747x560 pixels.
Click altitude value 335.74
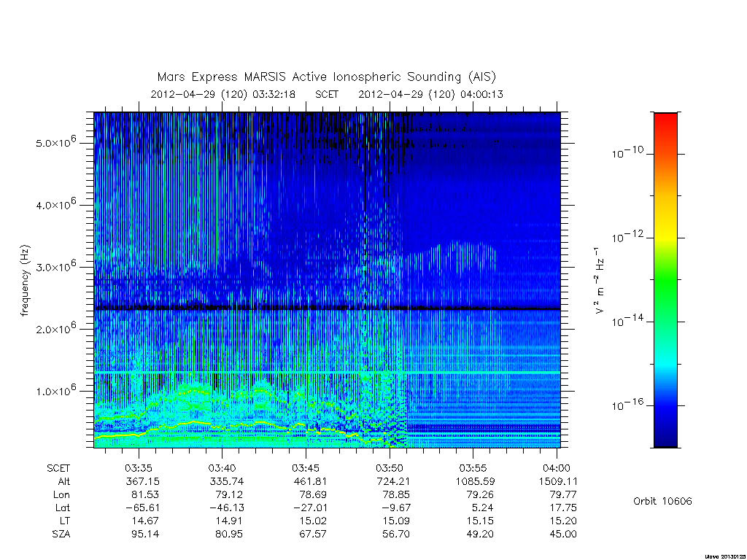[x=226, y=481]
